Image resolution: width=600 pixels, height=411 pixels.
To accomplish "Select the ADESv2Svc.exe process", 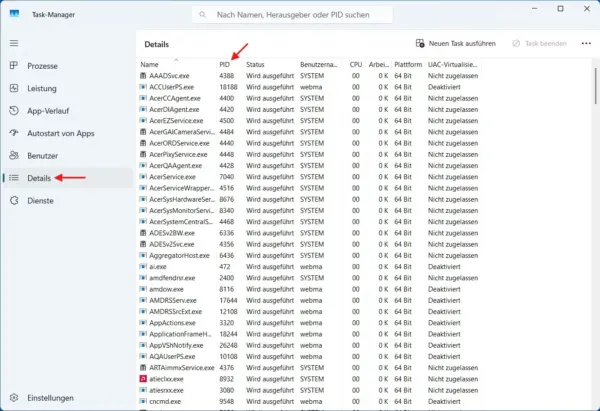I will [309, 244].
